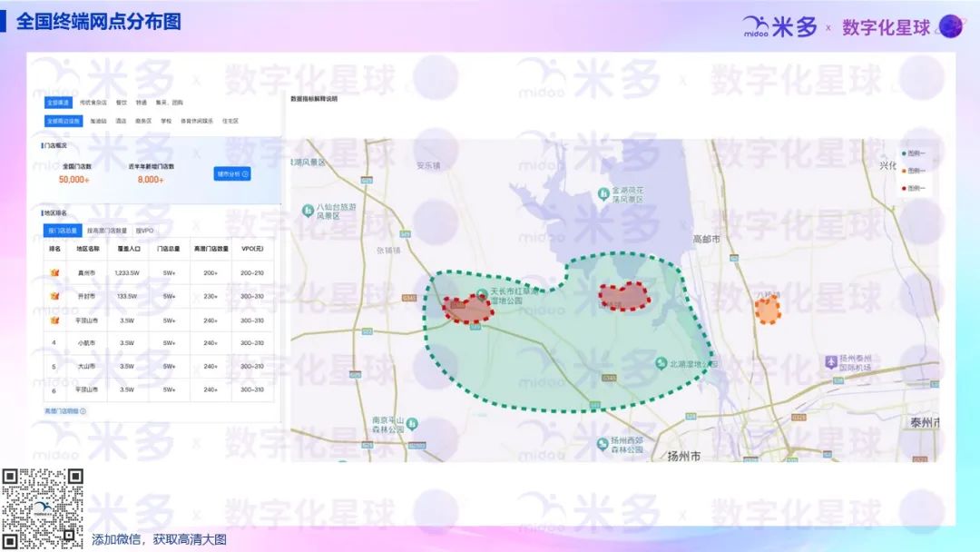980x552 pixels.
Task: Click the 北湖湿地公园 marker icon
Action: tap(661, 363)
